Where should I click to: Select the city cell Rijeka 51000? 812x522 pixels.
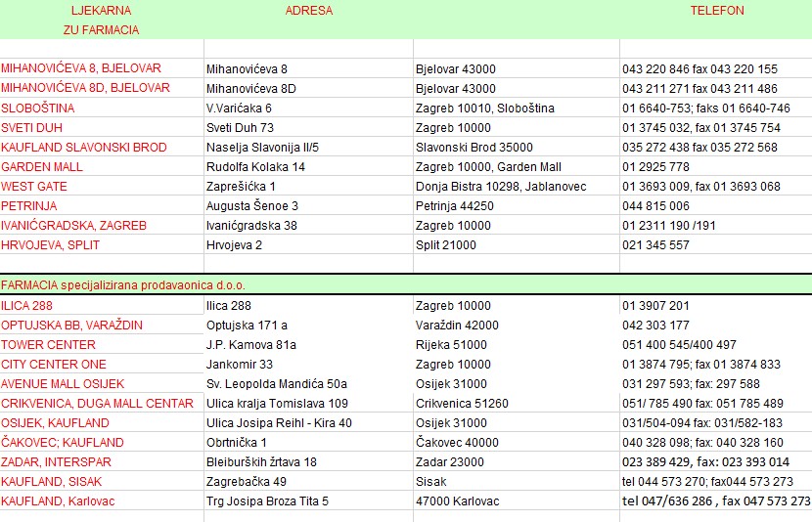(x=451, y=345)
